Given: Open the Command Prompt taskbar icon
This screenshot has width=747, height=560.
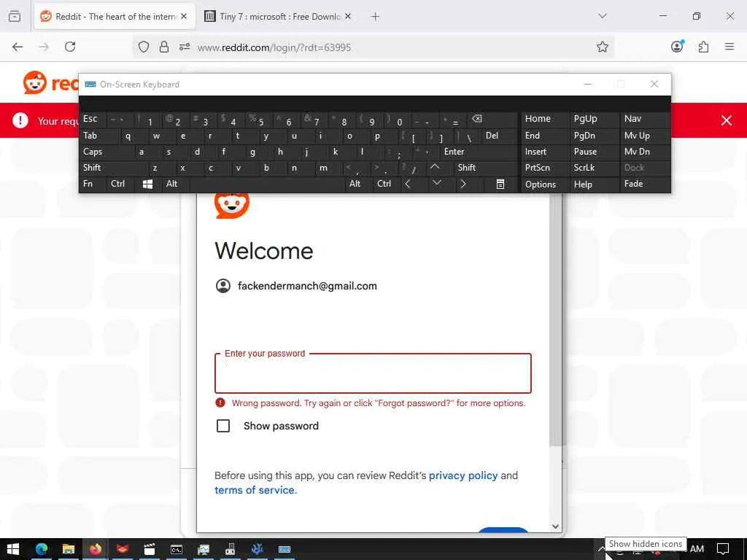Looking at the screenshot, I should click(177, 550).
